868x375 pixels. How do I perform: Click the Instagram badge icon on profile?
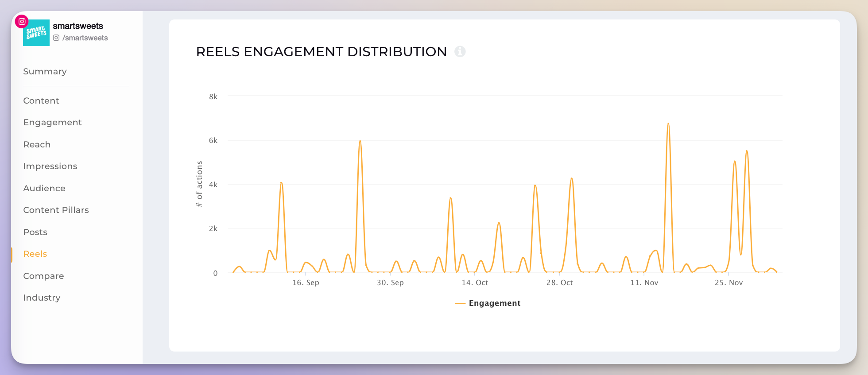[x=22, y=21]
